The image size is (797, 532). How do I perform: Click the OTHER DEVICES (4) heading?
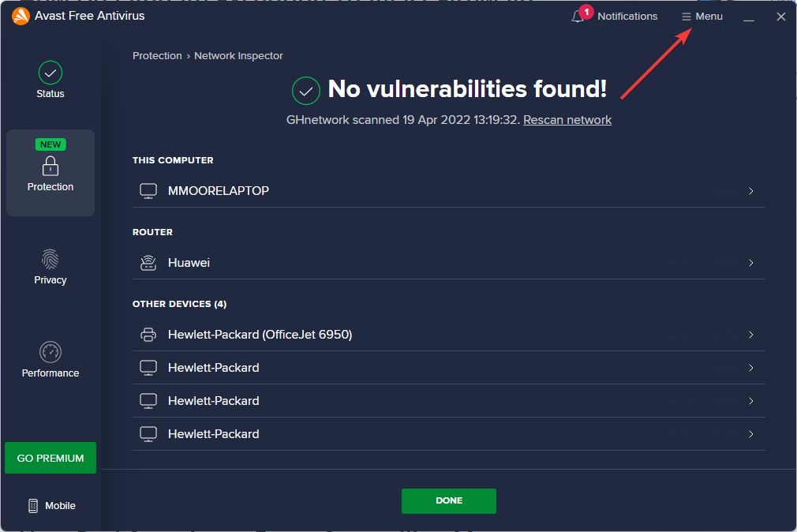click(x=179, y=304)
